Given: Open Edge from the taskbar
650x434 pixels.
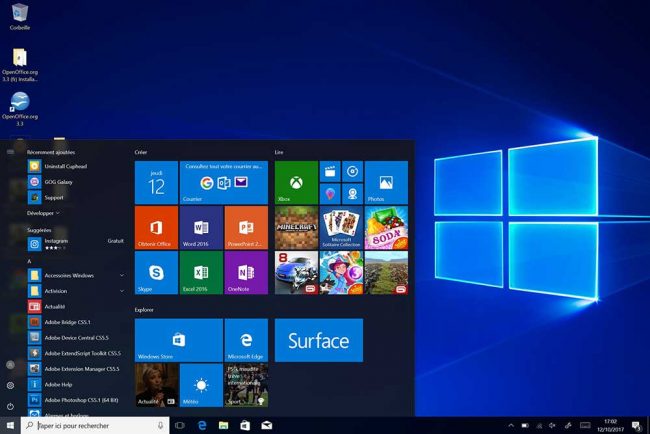Looking at the screenshot, I should [x=202, y=425].
